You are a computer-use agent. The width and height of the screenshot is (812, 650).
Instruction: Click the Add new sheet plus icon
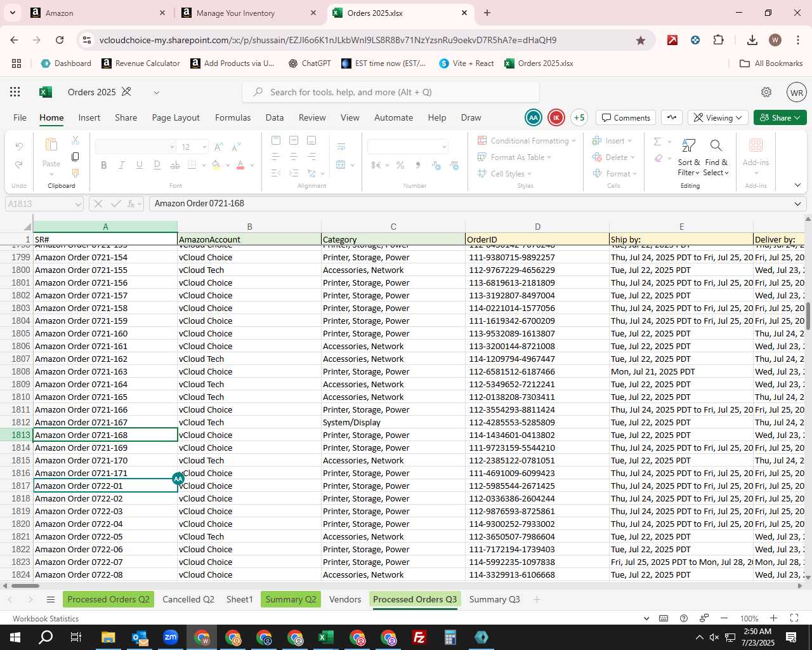point(537,599)
